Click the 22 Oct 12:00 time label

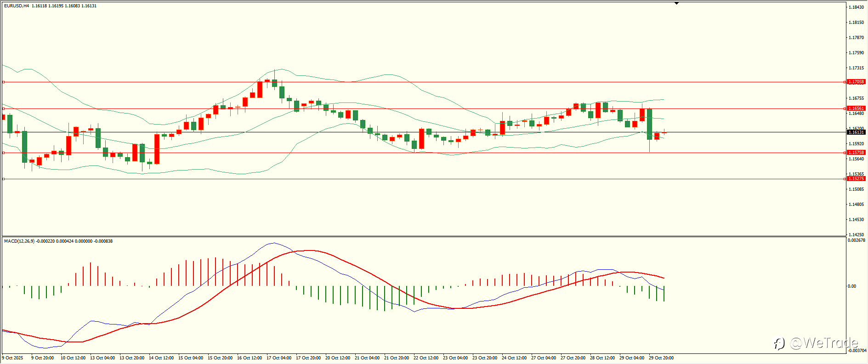pyautogui.click(x=426, y=358)
